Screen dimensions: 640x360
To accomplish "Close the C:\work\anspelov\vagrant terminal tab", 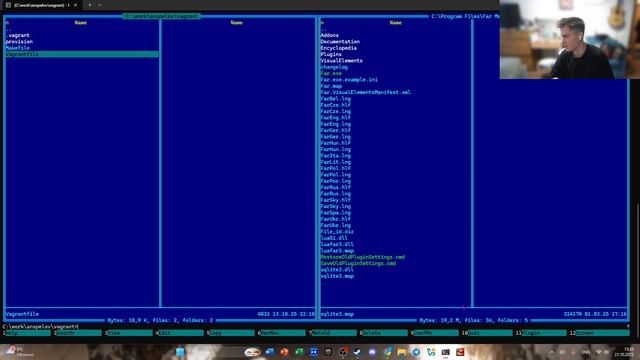I will 76,5.
